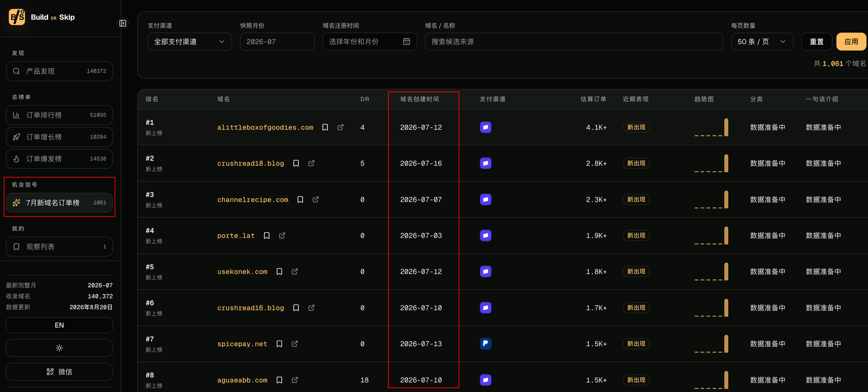
Task: Click the DR column header
Action: pos(364,99)
